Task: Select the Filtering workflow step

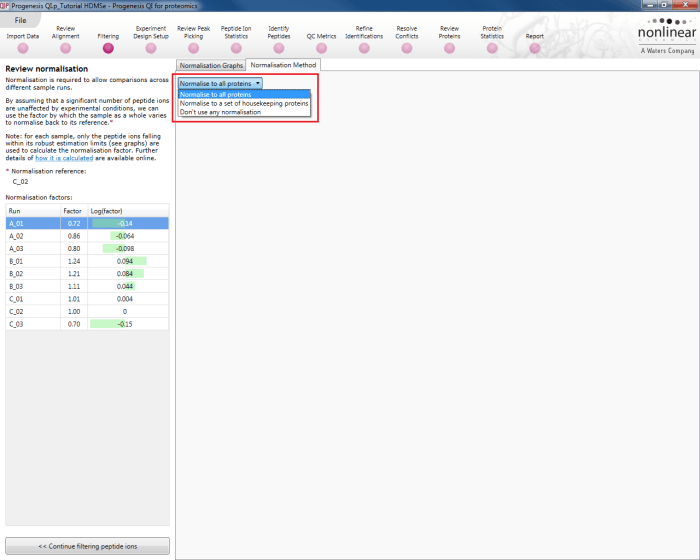Action: coord(108,43)
